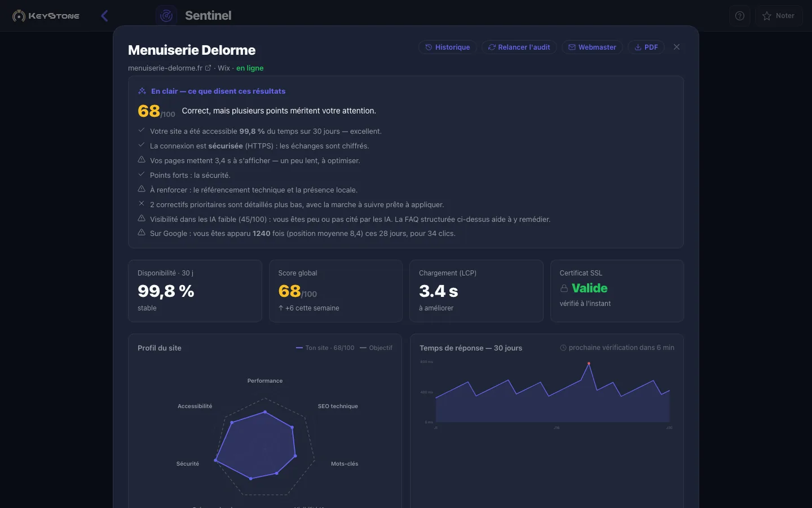Click the checkmark icon beside Points forts

click(142, 174)
